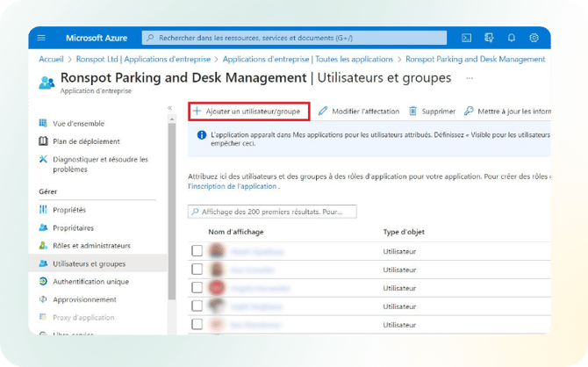Open portal settings gear
The image size is (588, 367).
534,38
